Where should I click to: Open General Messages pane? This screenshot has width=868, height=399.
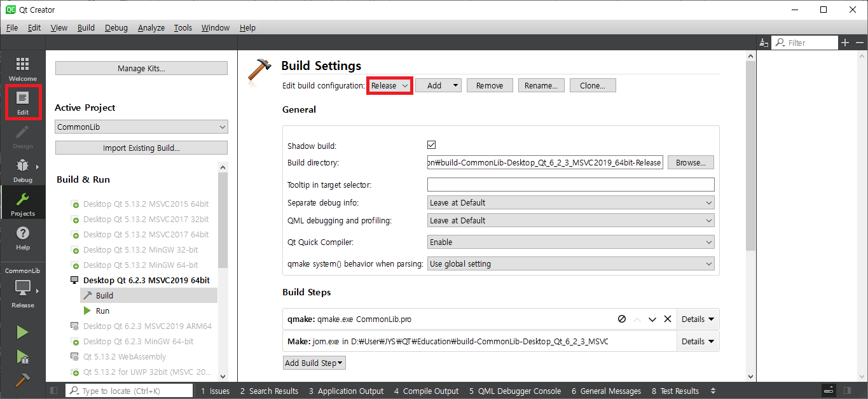[606, 391]
